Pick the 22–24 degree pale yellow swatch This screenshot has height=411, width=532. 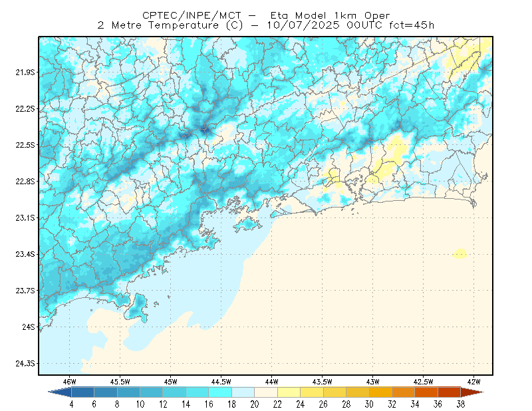pyautogui.click(x=289, y=392)
